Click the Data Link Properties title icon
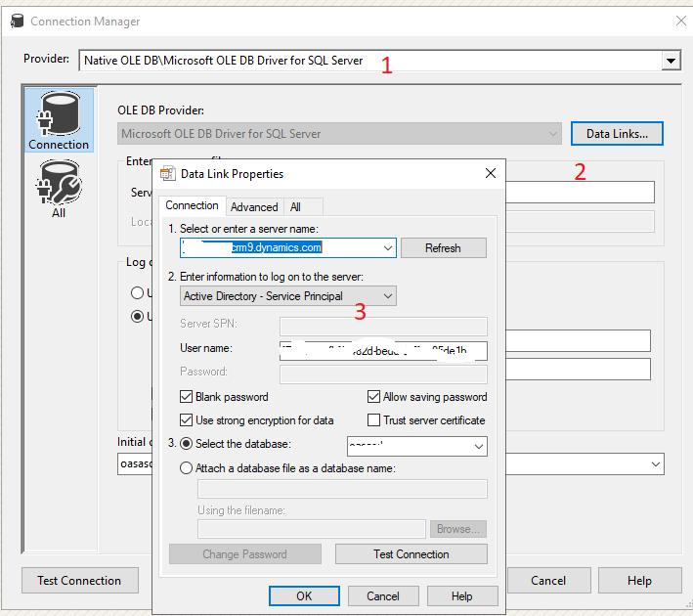Viewport: 693px width, 616px height. pos(167,174)
